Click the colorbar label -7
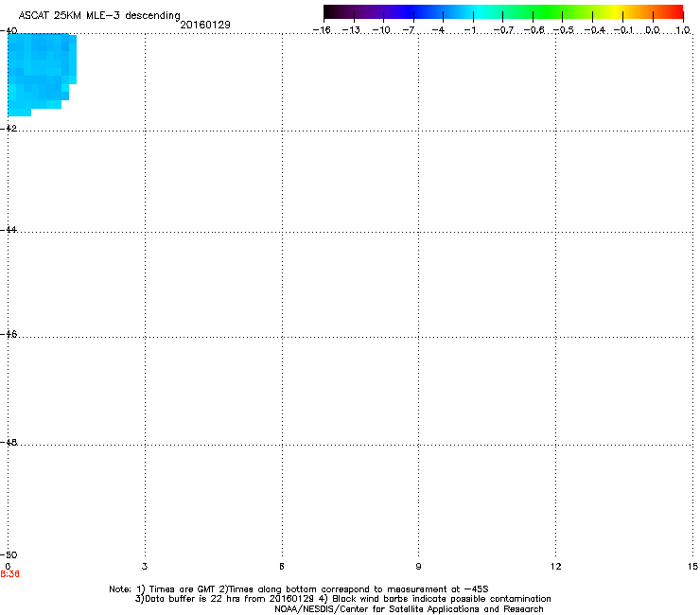700x615 pixels. [409, 30]
